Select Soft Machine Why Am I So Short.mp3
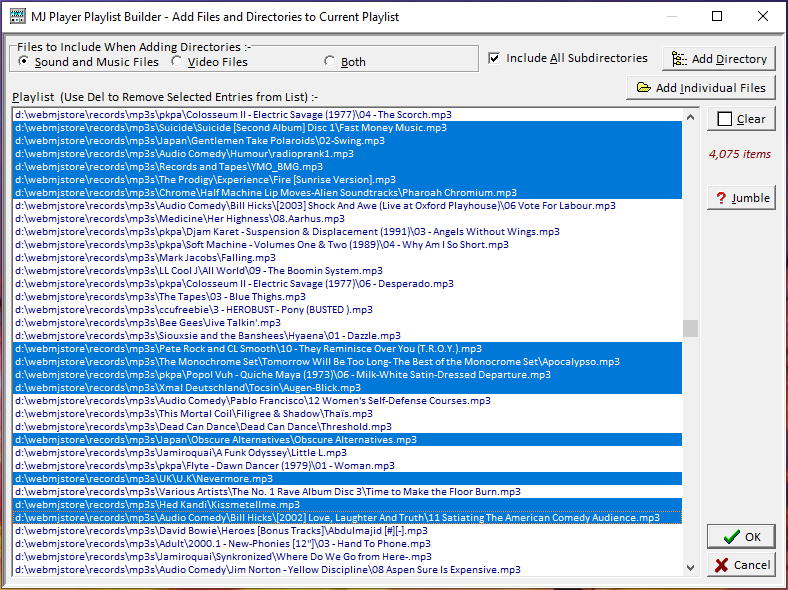This screenshot has height=590, width=788. pyautogui.click(x=347, y=245)
